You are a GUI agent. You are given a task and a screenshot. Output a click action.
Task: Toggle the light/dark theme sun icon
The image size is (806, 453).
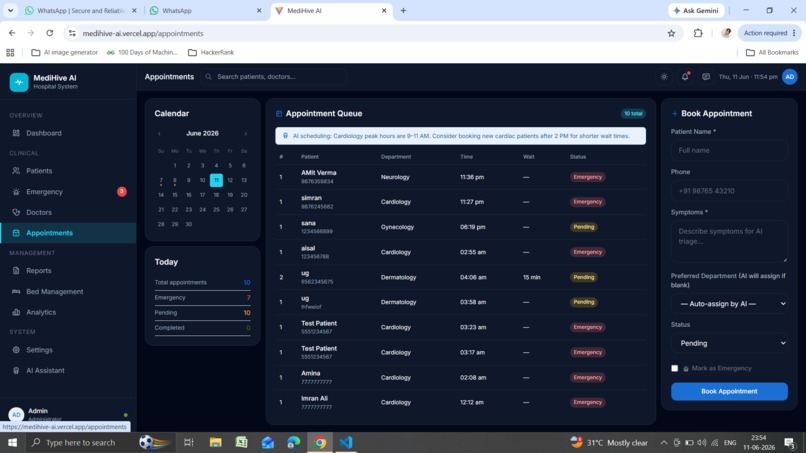[x=664, y=77]
